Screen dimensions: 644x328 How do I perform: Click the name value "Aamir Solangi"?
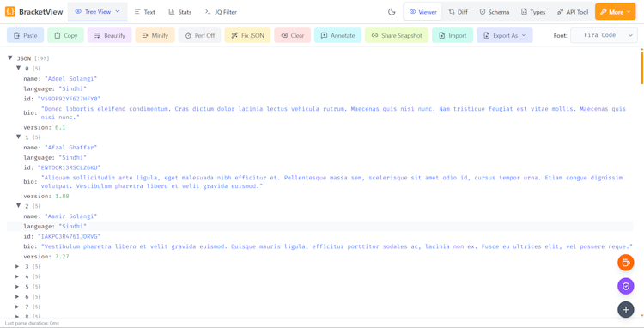tap(70, 216)
